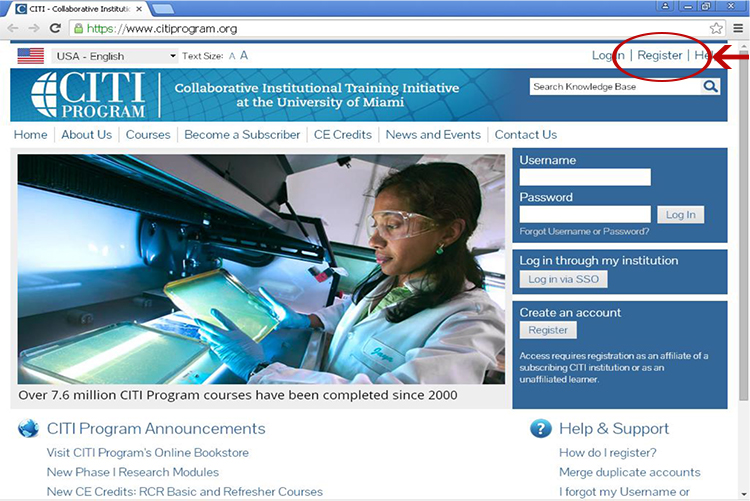
Task: Open the News and Events menu item
Action: (433, 134)
